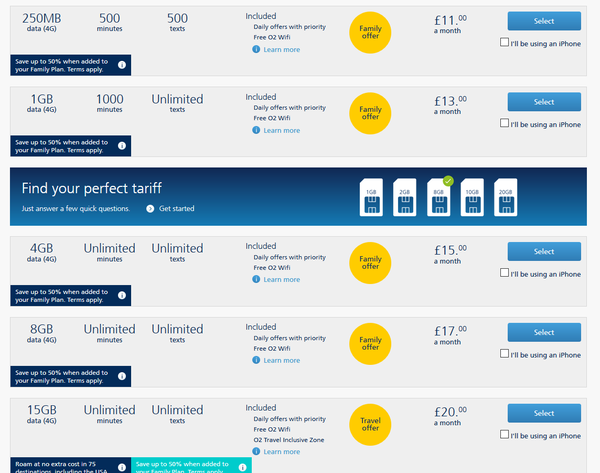The height and width of the screenshot is (473, 600).
Task: Click Family offer badge on 4GB plan
Action: coord(370,263)
